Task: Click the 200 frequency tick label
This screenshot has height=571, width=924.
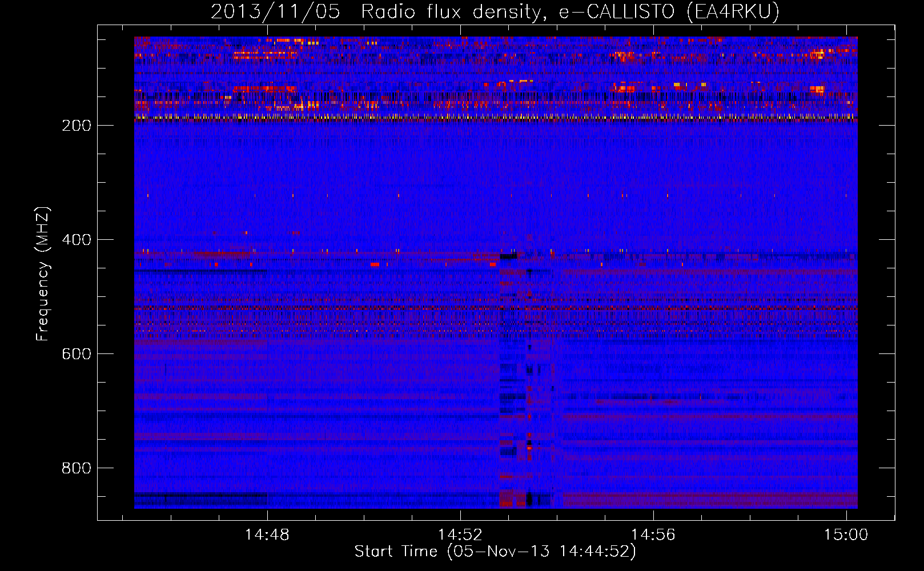Action: pos(76,126)
